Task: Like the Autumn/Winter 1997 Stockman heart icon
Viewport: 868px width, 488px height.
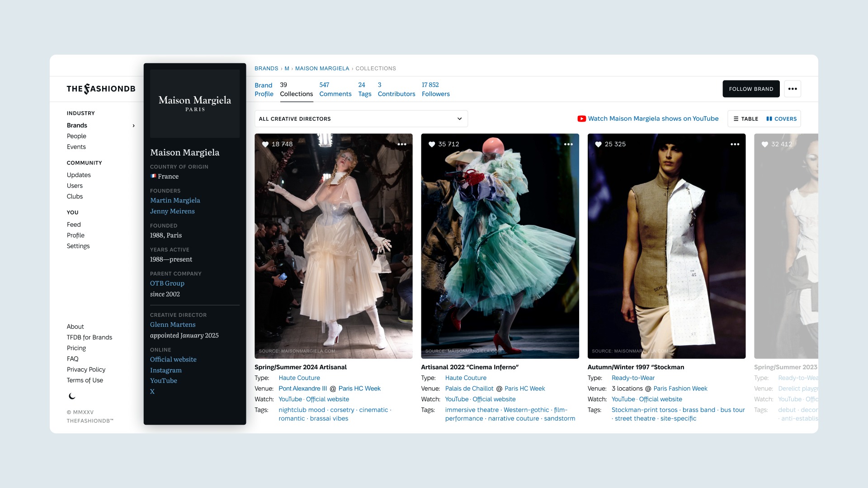Action: (598, 144)
